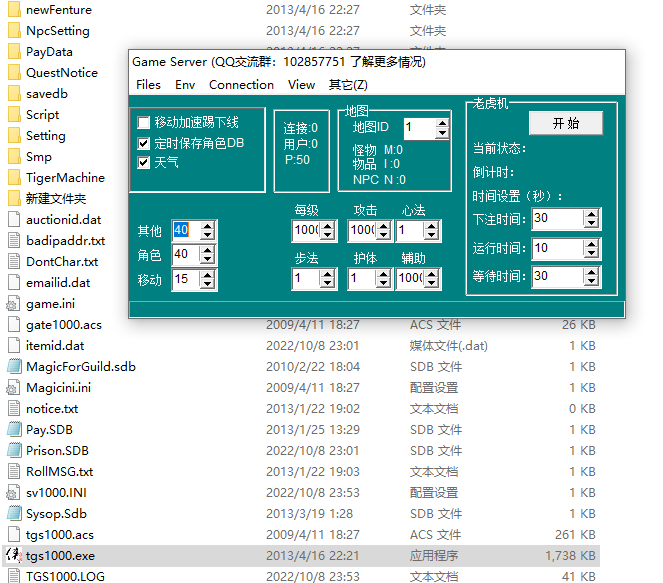Increase the 攻击 spinner value
Screen dimensions: 663x583
[384, 226]
